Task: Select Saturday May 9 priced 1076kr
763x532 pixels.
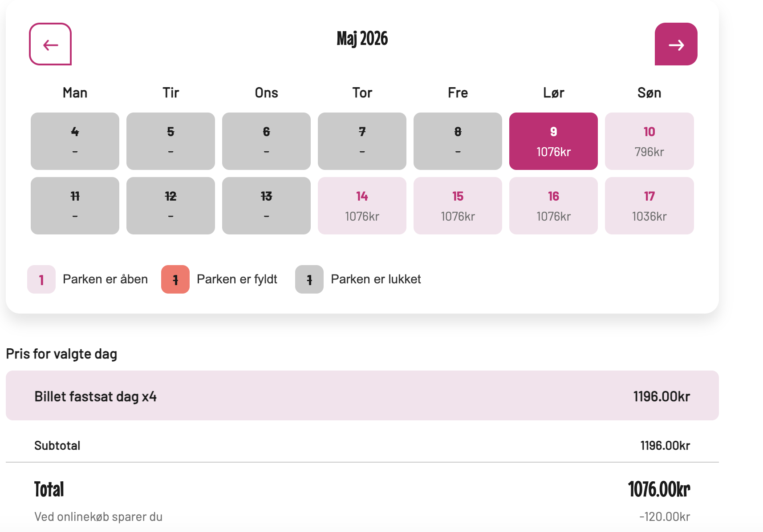Action: point(553,141)
